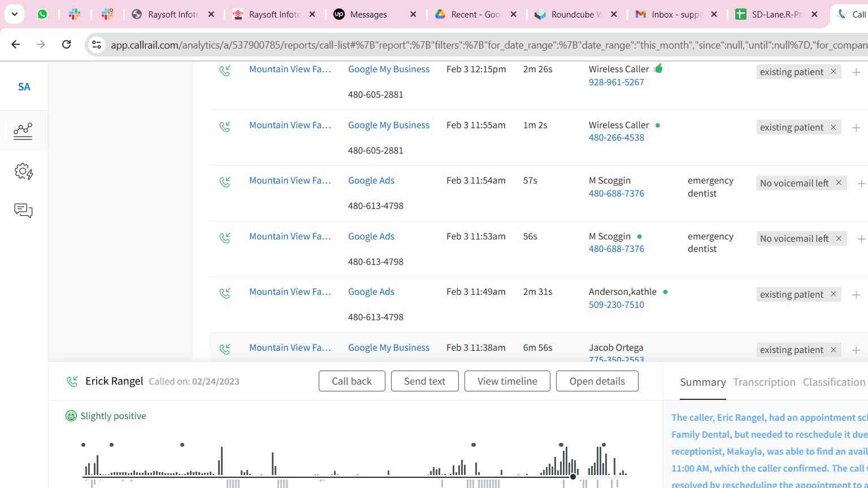
Task: Click the Open details button
Action: coord(597,381)
